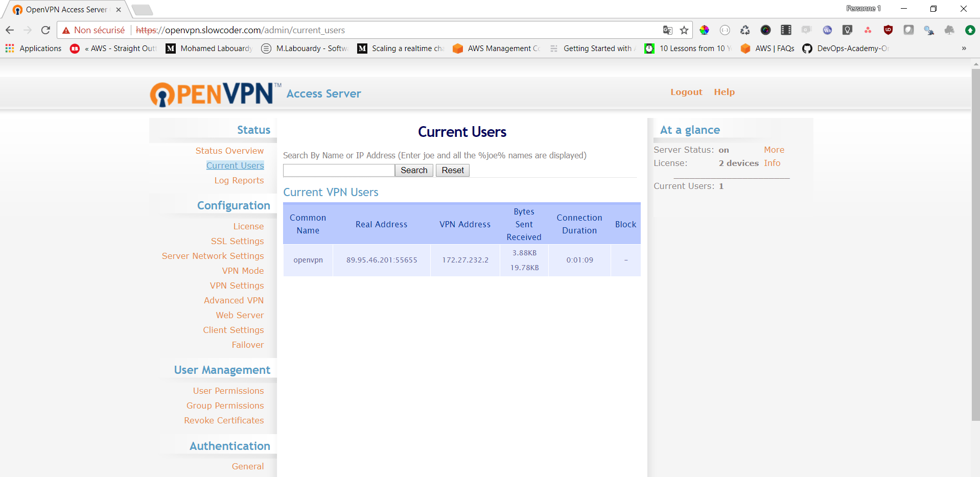Image resolution: width=980 pixels, height=477 pixels.
Task: Open the light bulb extension
Action: pos(848,30)
